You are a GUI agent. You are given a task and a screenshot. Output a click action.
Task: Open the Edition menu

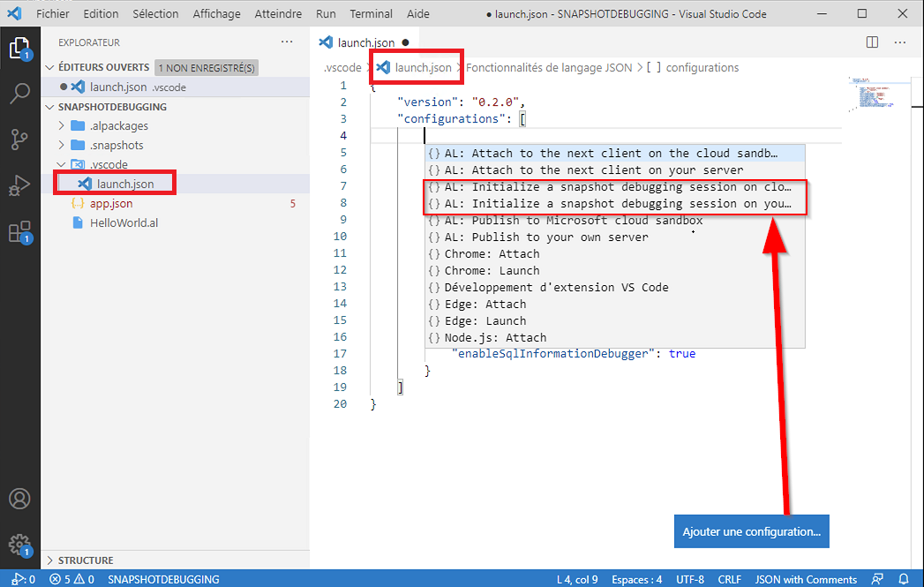coord(101,13)
